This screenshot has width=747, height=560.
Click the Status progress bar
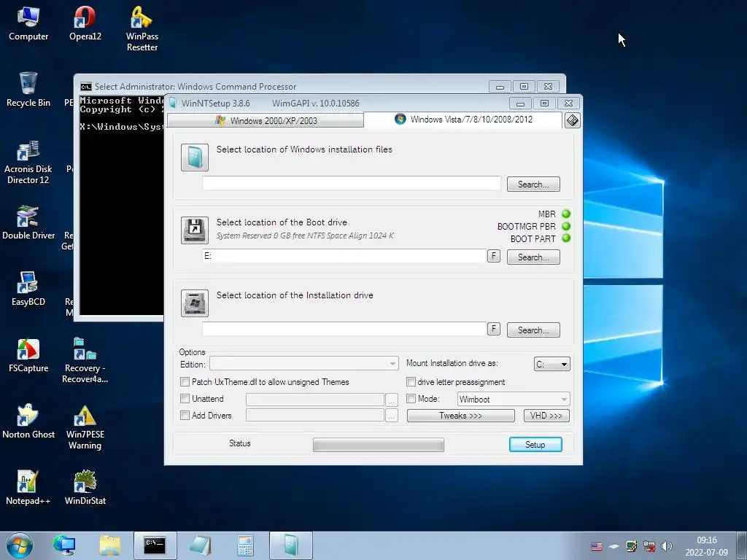379,445
